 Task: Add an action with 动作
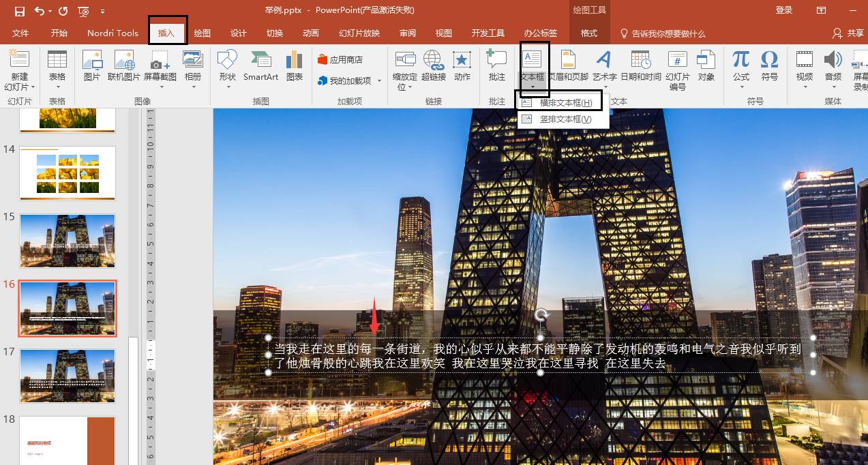click(x=462, y=65)
